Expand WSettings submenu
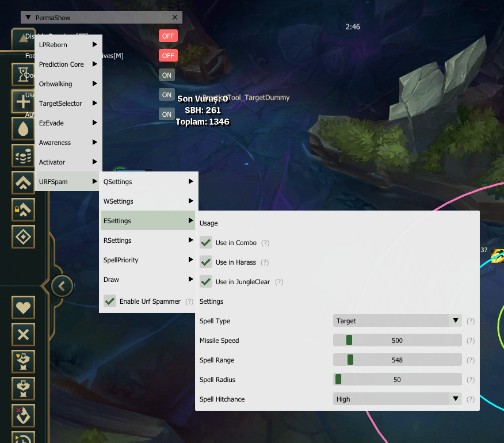 pos(148,201)
